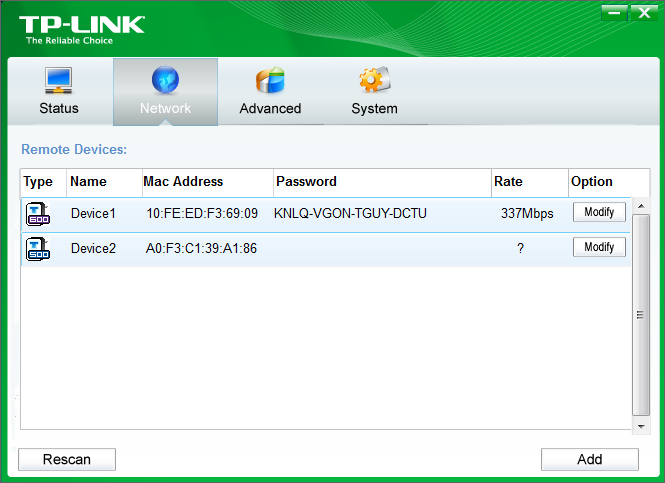Modify settings for Device2
Image resolution: width=665 pixels, height=483 pixels.
click(x=599, y=247)
